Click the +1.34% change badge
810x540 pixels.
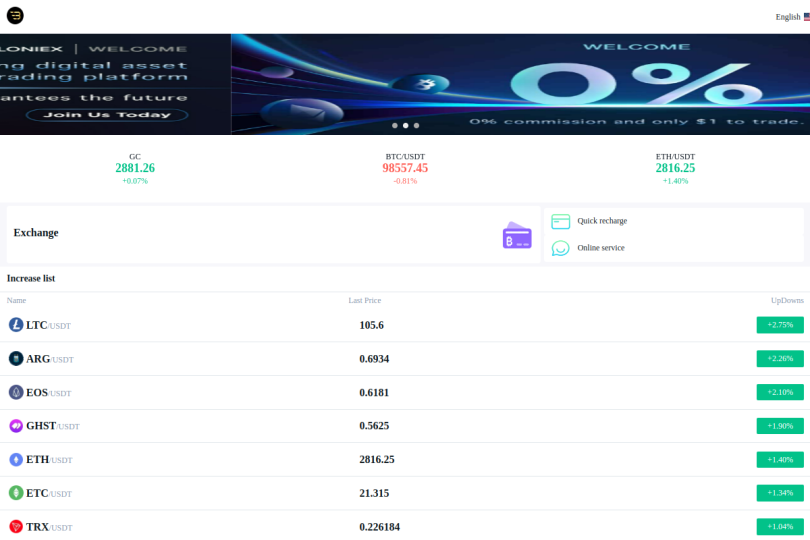point(780,493)
